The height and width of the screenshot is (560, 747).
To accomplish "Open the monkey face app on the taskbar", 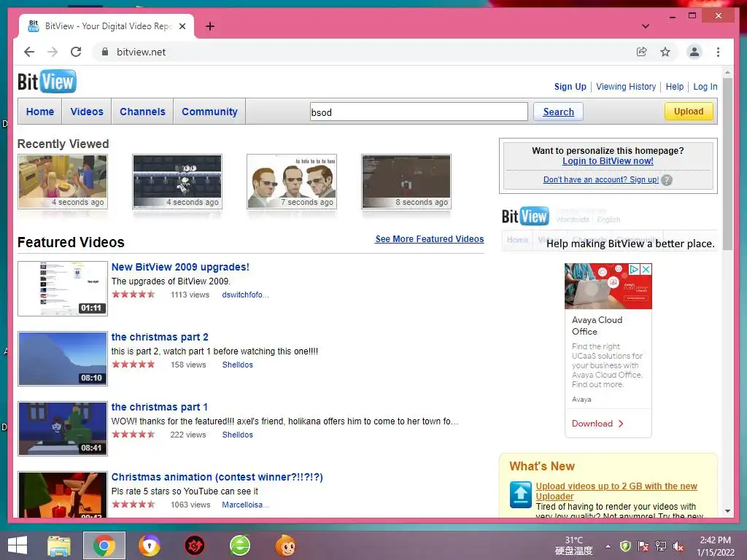I will tap(285, 545).
